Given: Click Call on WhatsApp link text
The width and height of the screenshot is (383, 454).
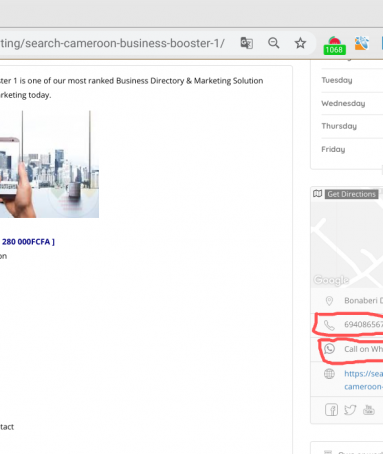Looking at the screenshot, I should [363, 349].
